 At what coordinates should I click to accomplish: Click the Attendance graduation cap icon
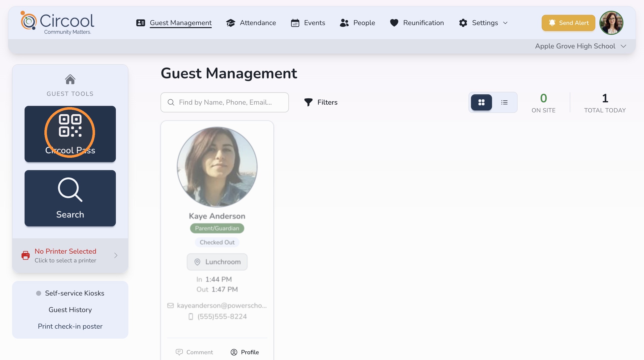pos(230,23)
